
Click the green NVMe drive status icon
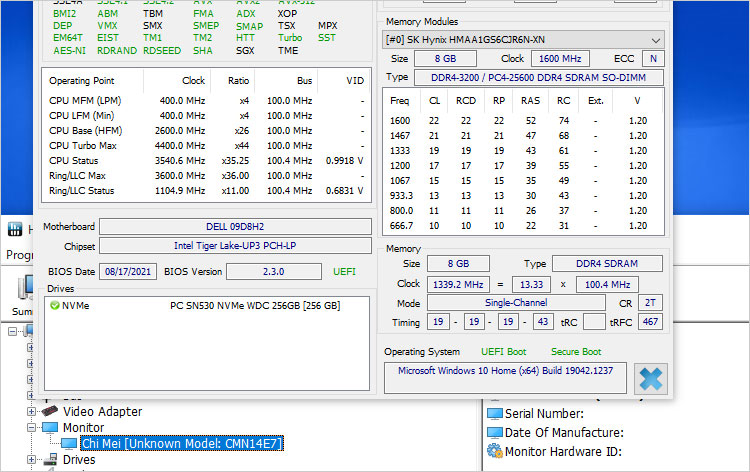[x=55, y=305]
